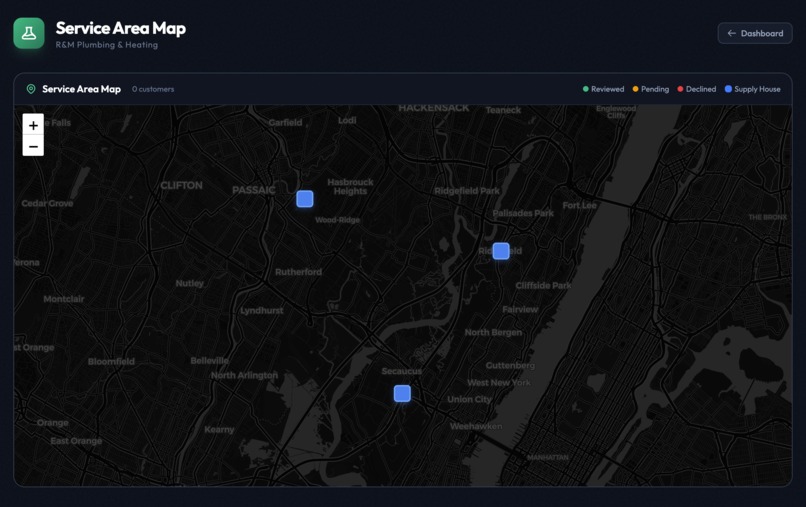
Task: Click the PASSAIC map label
Action: (254, 190)
